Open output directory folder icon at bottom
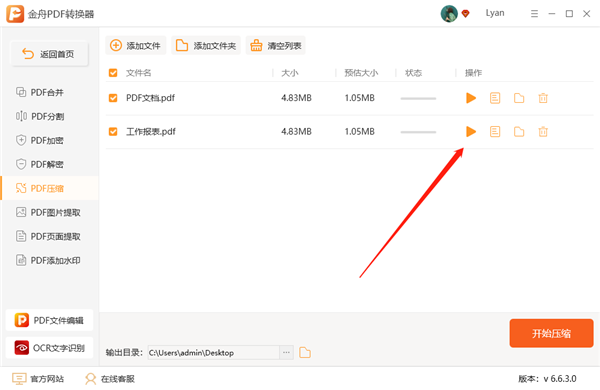The width and height of the screenshot is (600, 390). [305, 352]
